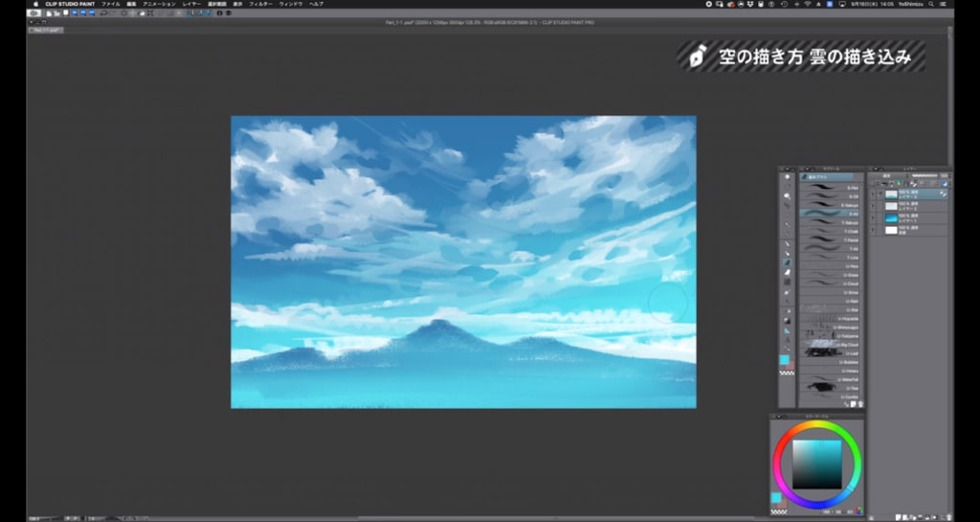Viewport: 980px width, 522px height.
Task: Choose the U-Cloud brush
Action: click(831, 284)
